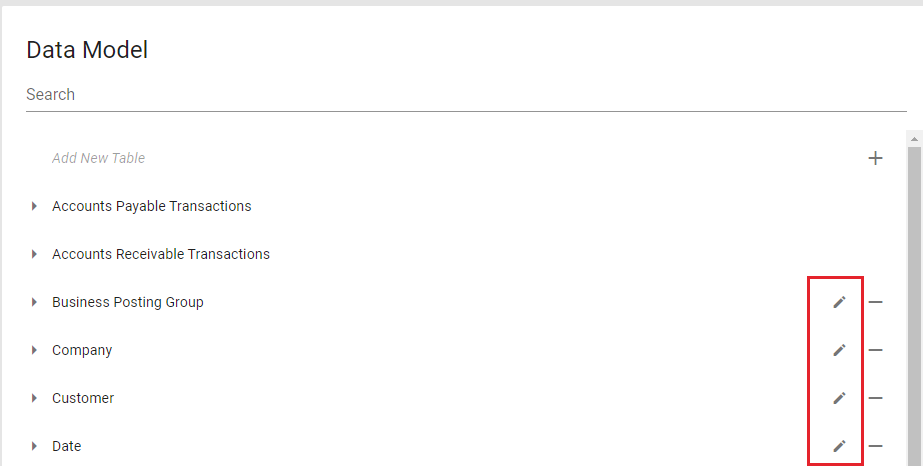Click the plus icon to add new table
Image resolution: width=923 pixels, height=466 pixels.
[x=875, y=158]
